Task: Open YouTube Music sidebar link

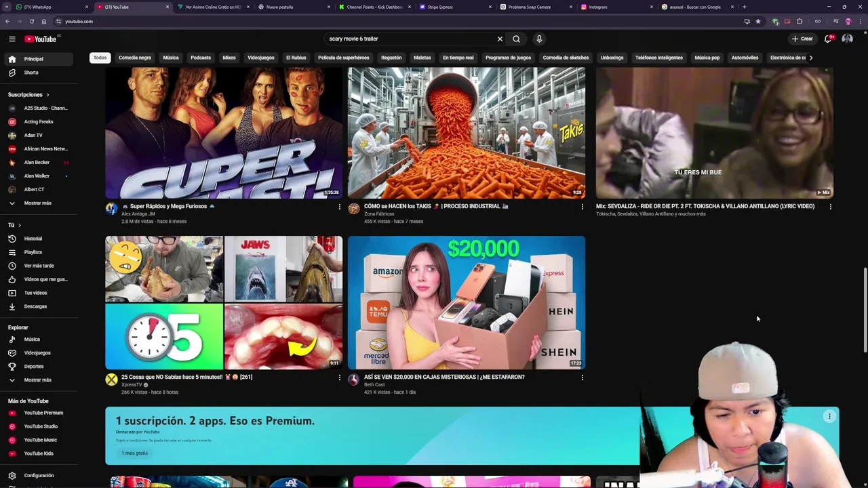Action: [40, 440]
